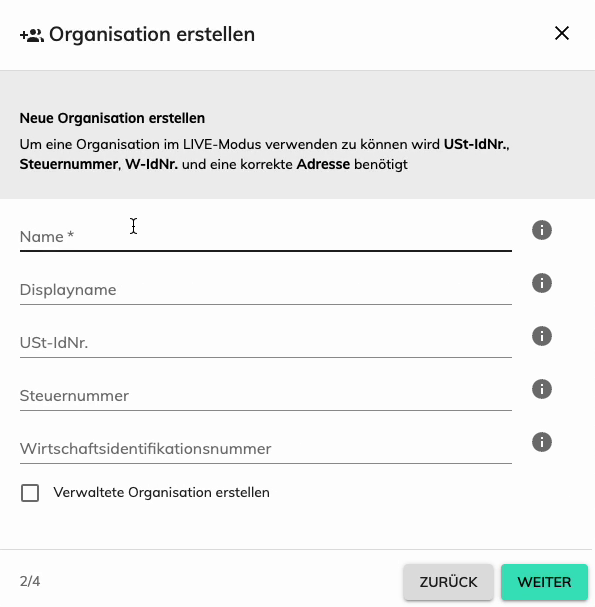Viewport: 595px width, 607px height.
Task: Click the info icon next to USt-IdNr. field
Action: click(542, 336)
